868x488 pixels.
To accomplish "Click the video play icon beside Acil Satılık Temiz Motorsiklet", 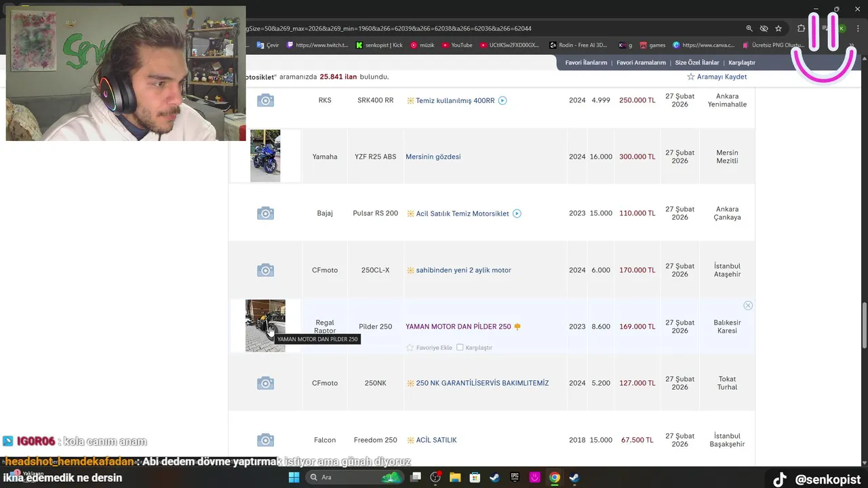I will (517, 213).
